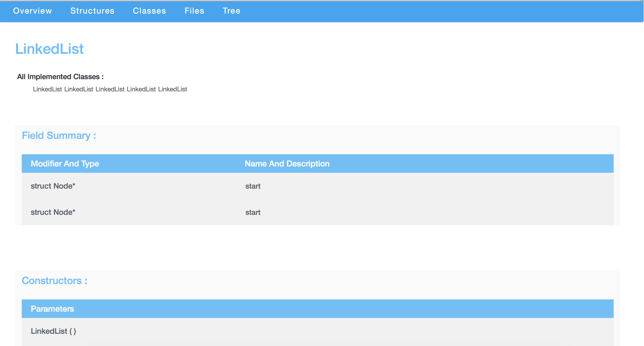Image resolution: width=644 pixels, height=346 pixels.
Task: Open the Tree navigation tab
Action: pyautogui.click(x=231, y=11)
